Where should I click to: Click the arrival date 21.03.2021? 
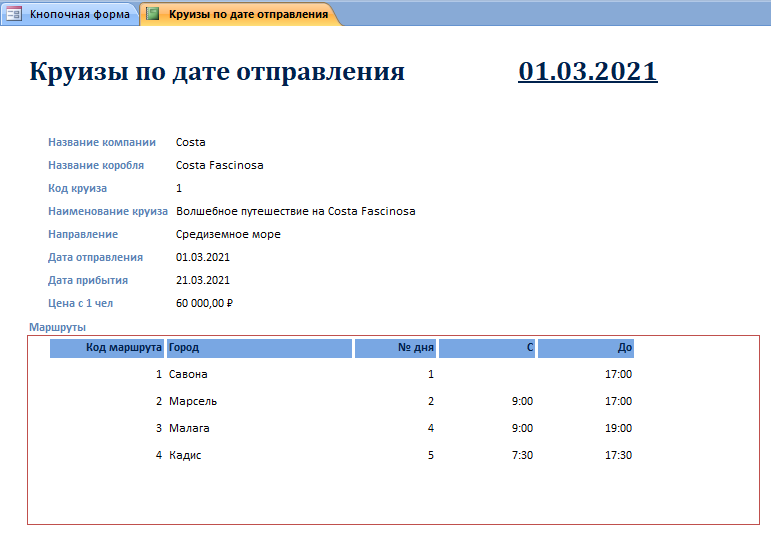click(x=203, y=280)
